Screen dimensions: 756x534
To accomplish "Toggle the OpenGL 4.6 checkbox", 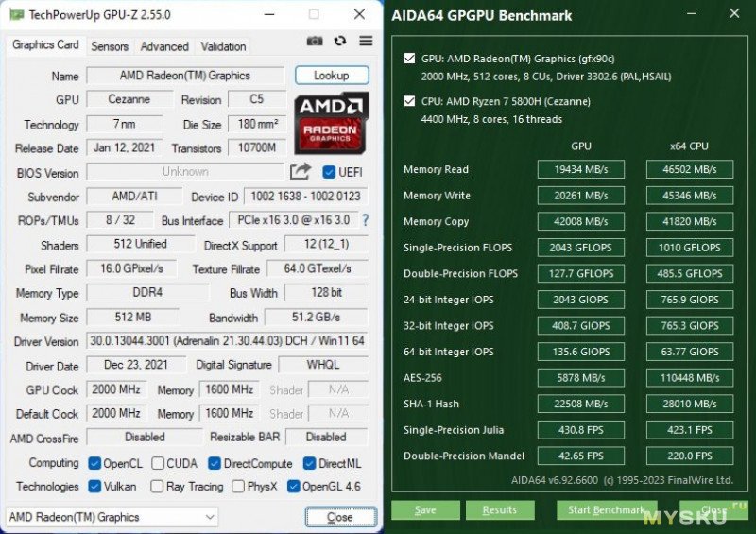I will pos(293,486).
